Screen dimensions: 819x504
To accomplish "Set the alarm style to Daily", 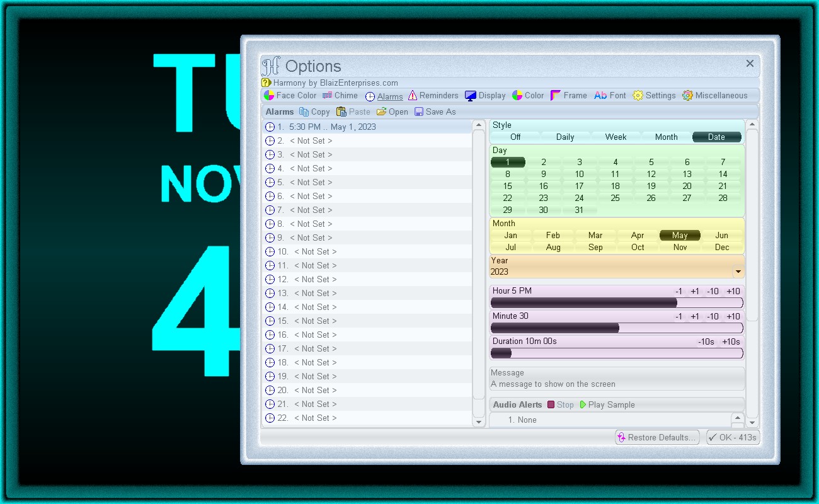I will 565,137.
